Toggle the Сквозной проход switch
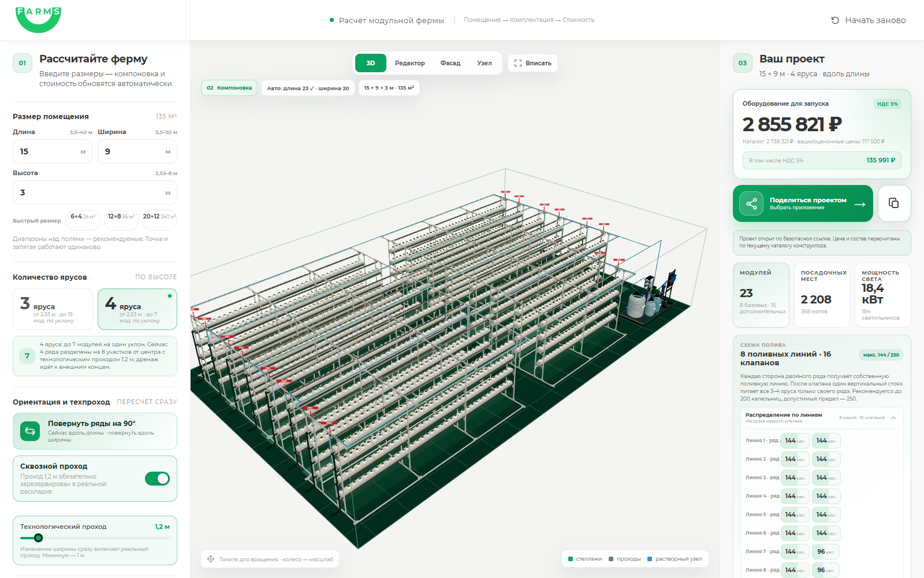Viewport: 924px width, 578px height. click(157, 479)
